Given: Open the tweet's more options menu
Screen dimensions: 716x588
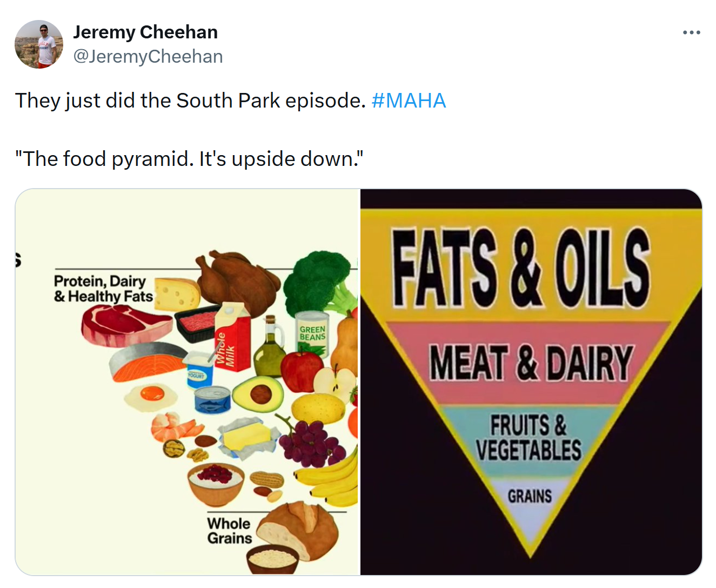Looking at the screenshot, I should 691,33.
